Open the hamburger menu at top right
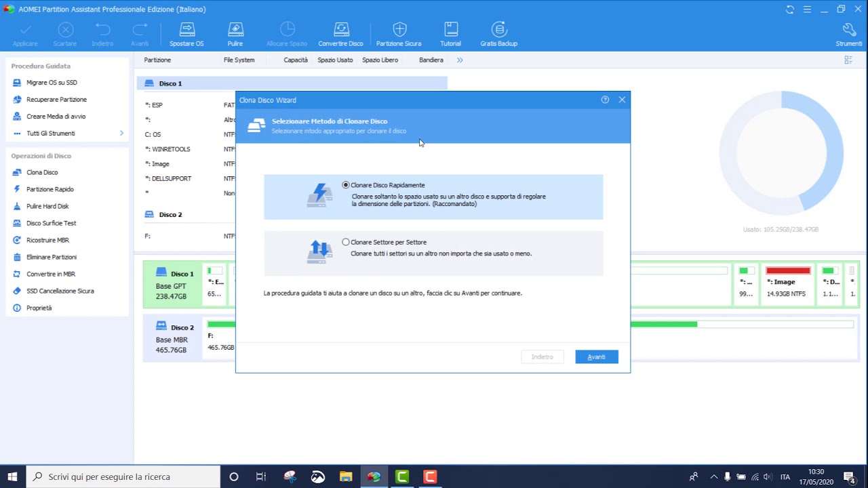The width and height of the screenshot is (868, 488). pos(806,9)
